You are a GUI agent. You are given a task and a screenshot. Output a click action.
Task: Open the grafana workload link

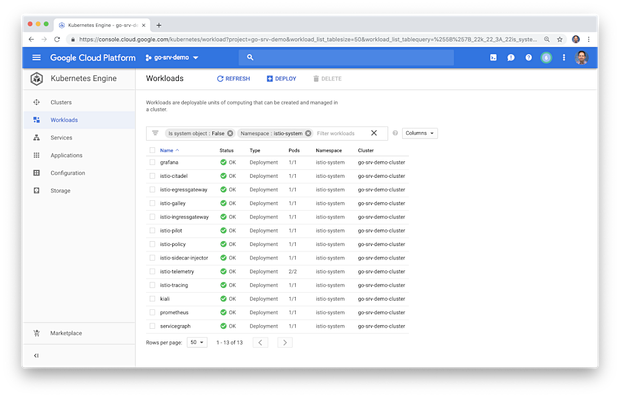pos(169,162)
